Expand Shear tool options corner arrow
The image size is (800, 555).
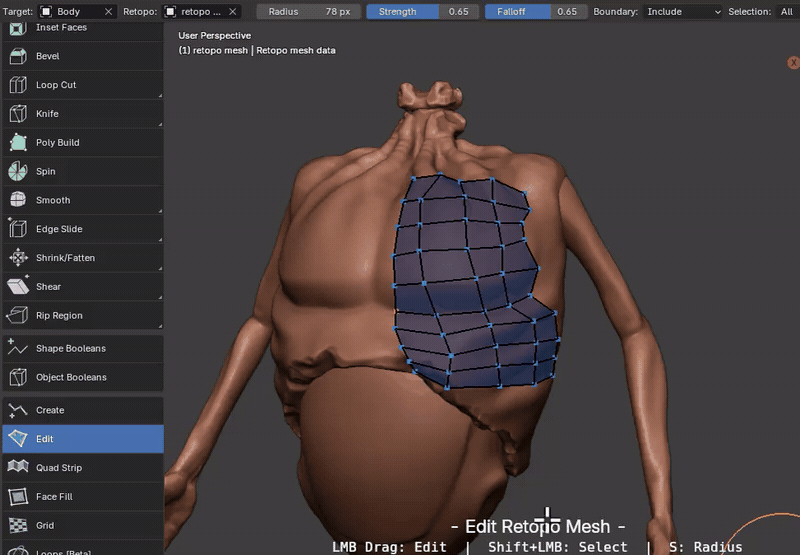[160, 297]
